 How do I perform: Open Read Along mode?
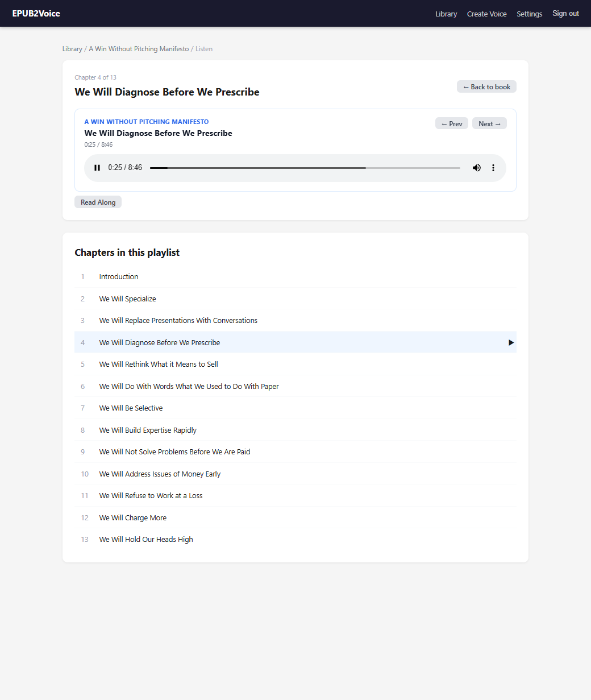98,202
